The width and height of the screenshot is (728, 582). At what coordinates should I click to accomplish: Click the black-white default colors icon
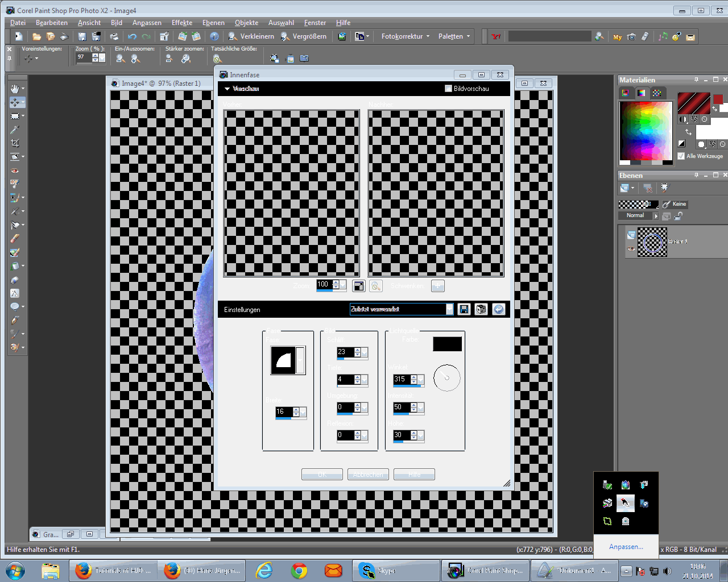[x=681, y=144]
